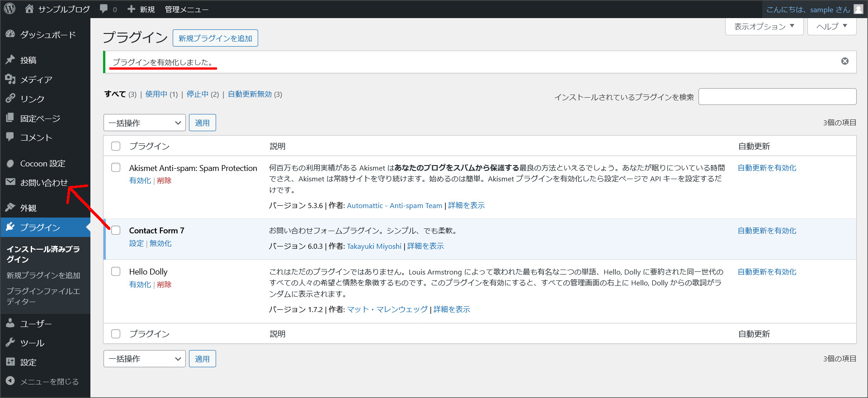
Task: Click the WordPress logo icon
Action: point(10,9)
